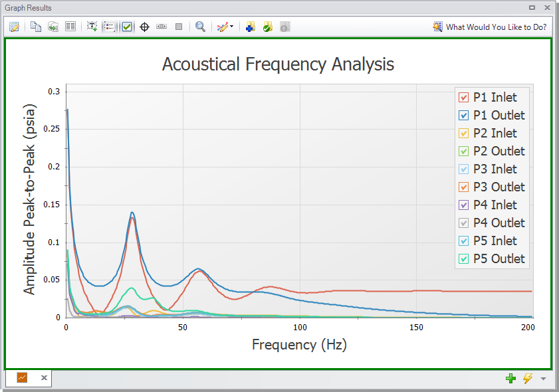559x392 pixels.
Task: Expand the bottom-right tab options arrow
Action: click(x=544, y=379)
